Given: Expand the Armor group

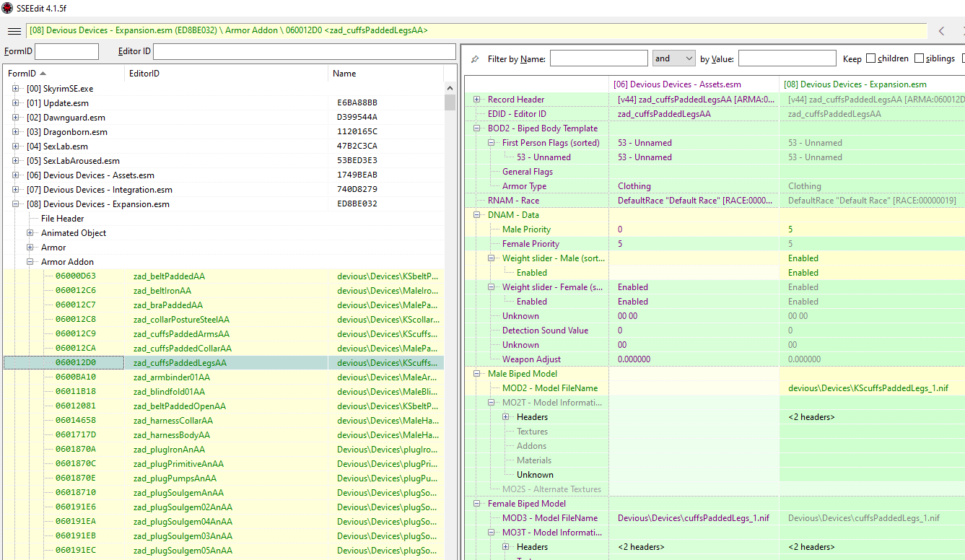Looking at the screenshot, I should [x=30, y=248].
